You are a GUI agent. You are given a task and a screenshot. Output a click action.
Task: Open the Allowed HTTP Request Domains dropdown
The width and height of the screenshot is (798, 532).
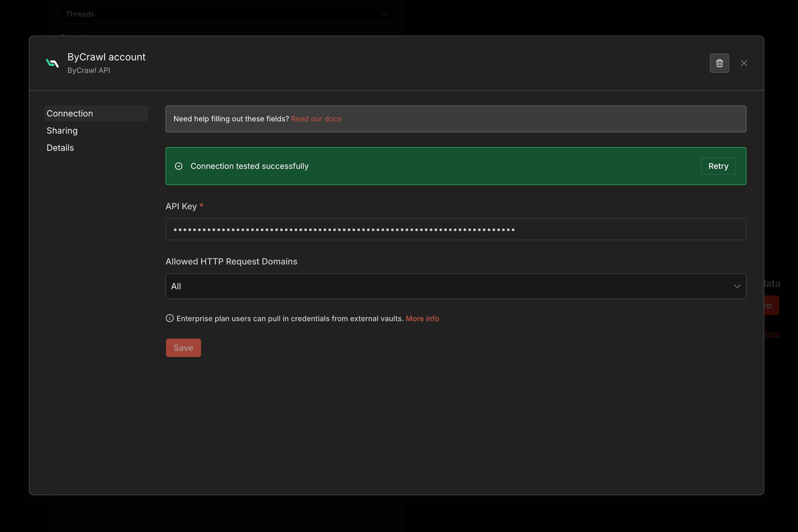point(455,286)
